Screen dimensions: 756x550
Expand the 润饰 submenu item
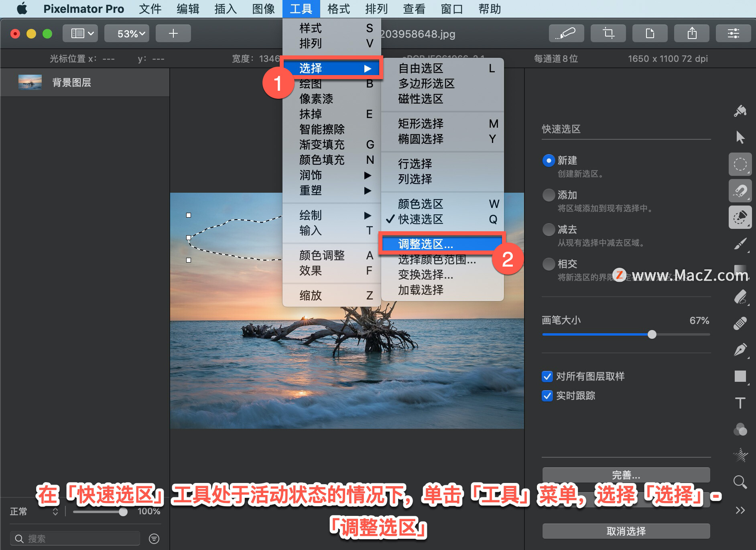click(x=331, y=175)
